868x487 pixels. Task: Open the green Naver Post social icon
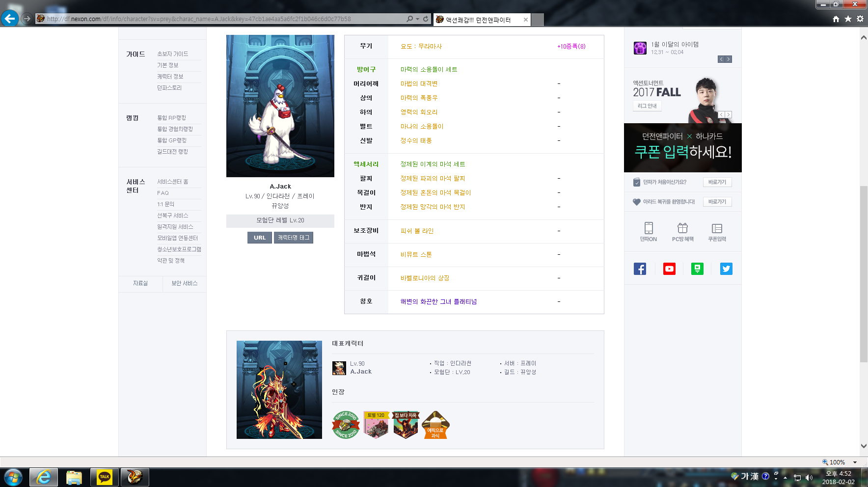(x=697, y=269)
